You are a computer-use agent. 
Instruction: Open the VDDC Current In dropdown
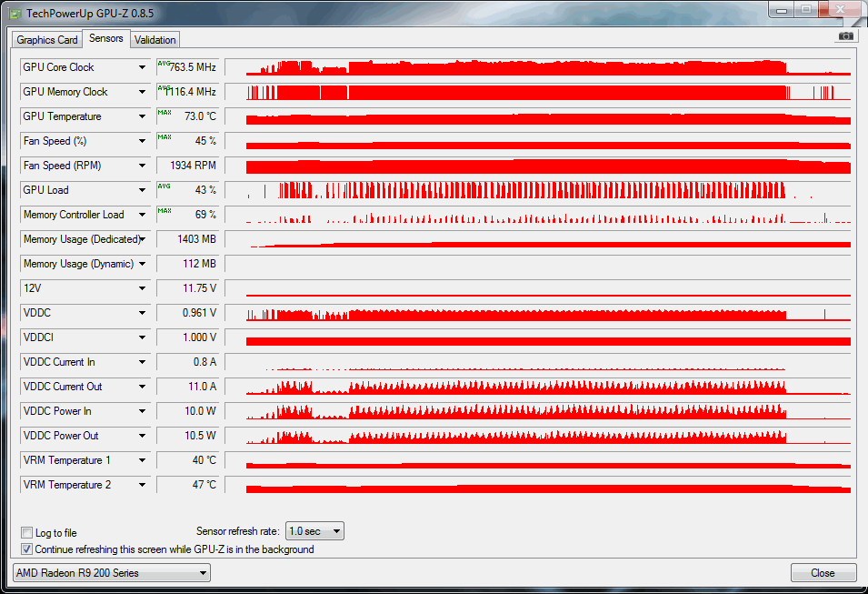pos(143,362)
